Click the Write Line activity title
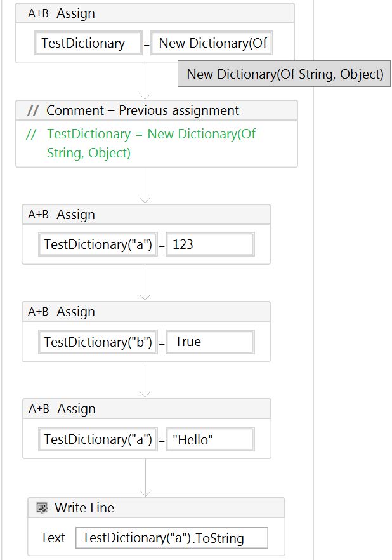Viewport: 392px width, 560px height. tap(84, 508)
